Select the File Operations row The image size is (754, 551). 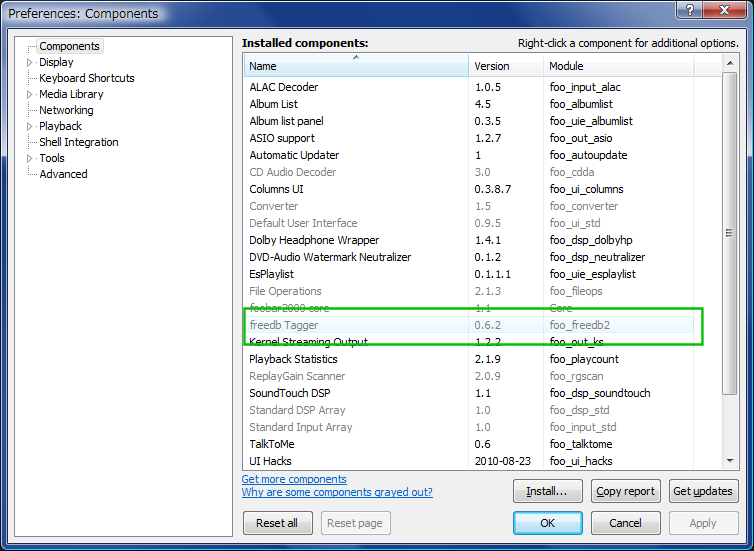[x=469, y=291]
